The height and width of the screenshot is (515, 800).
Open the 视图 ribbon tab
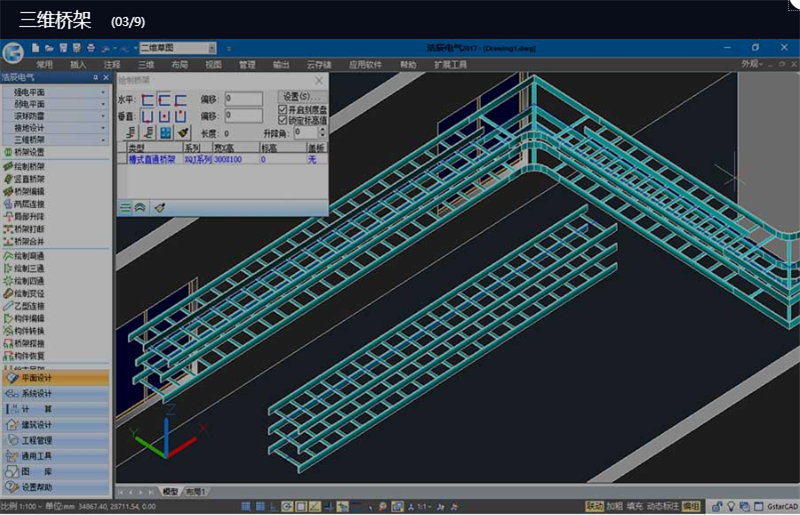pyautogui.click(x=213, y=64)
